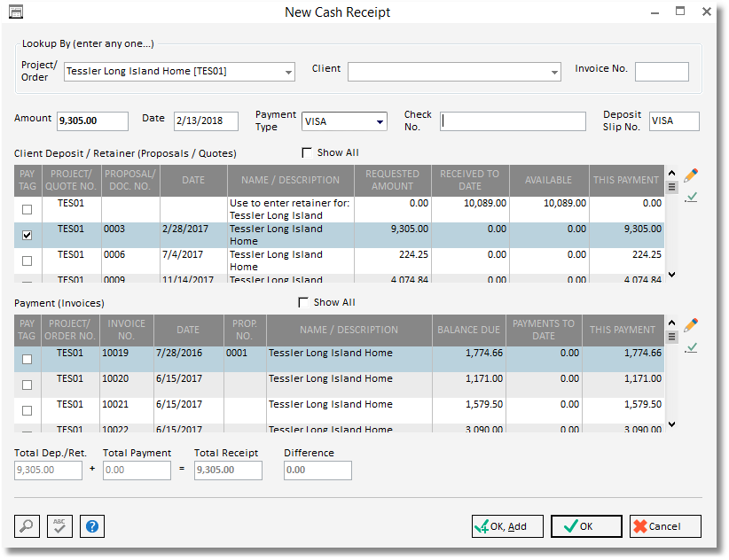Click the Amount field showing 9,305.00
The height and width of the screenshot is (560, 729).
[x=92, y=121]
